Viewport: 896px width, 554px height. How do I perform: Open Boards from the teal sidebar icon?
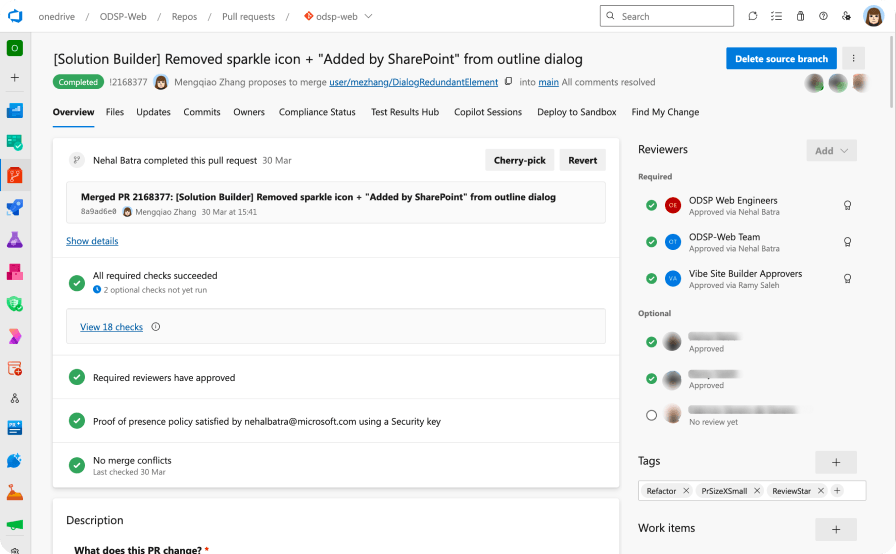[15, 142]
